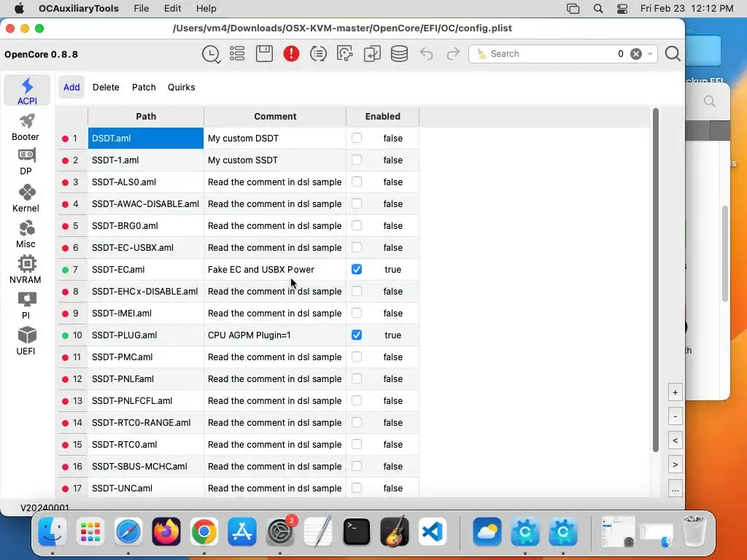Click the list view toolbar icon

point(237,54)
